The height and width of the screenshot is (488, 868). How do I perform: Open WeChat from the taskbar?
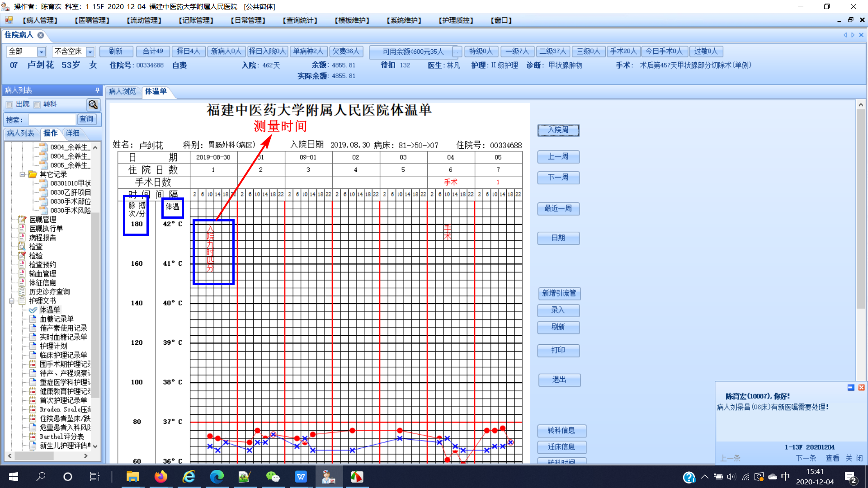(273, 477)
